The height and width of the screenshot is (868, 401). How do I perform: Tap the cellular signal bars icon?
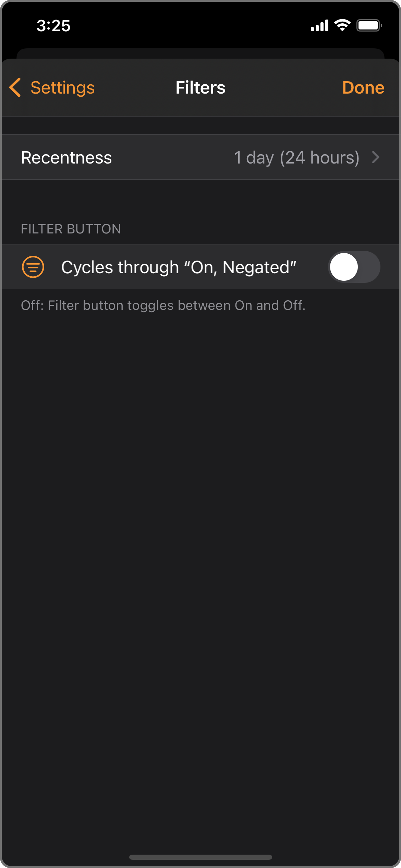pos(319,26)
